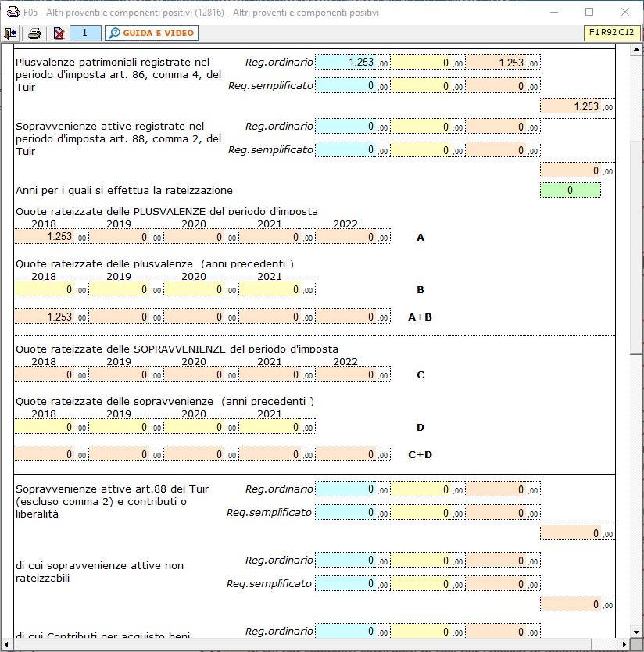Open GUIDA E VIDEO help
The image size is (644, 652).
pos(152,33)
